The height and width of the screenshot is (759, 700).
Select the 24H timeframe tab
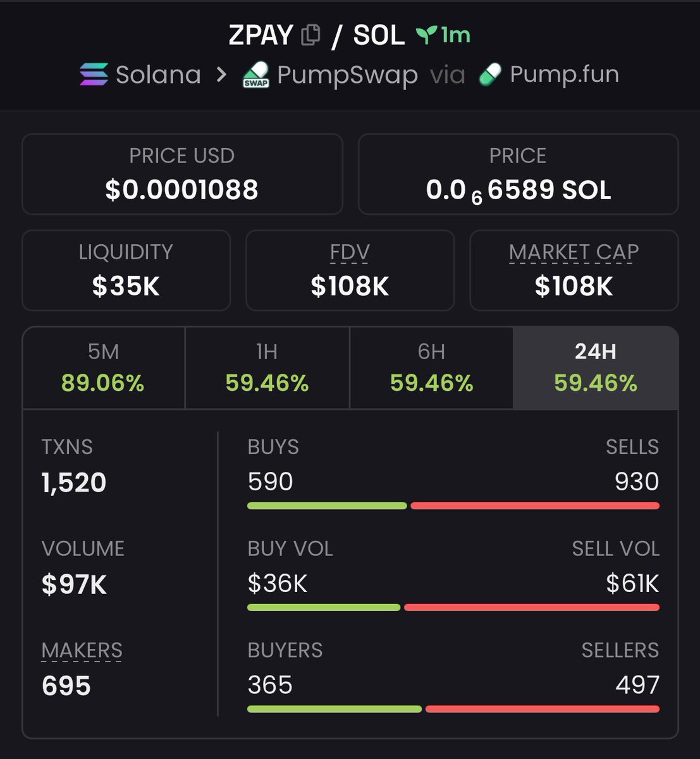coord(595,367)
